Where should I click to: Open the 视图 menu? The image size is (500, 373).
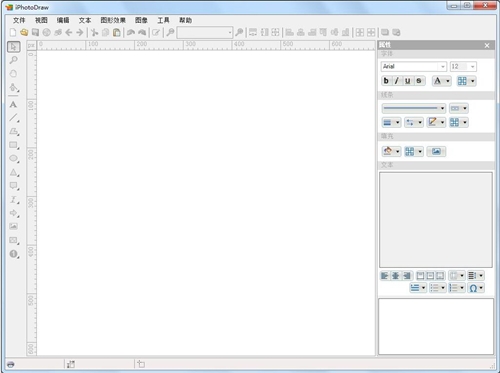[41, 20]
